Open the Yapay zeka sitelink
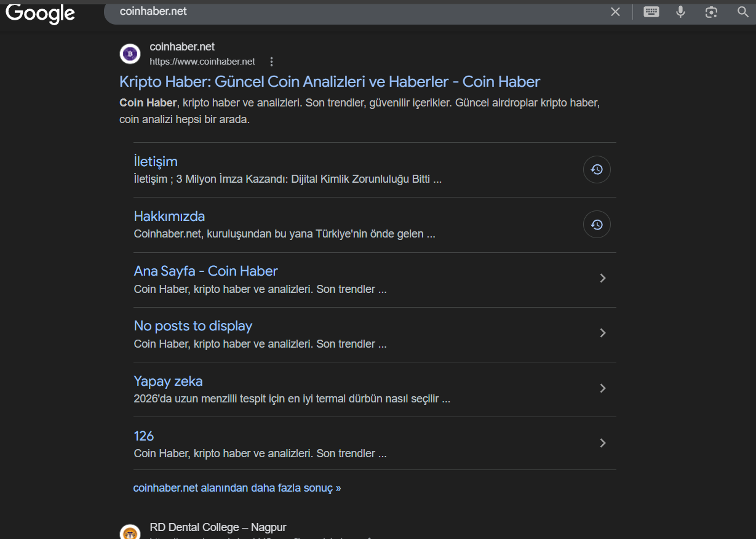 [x=168, y=381]
